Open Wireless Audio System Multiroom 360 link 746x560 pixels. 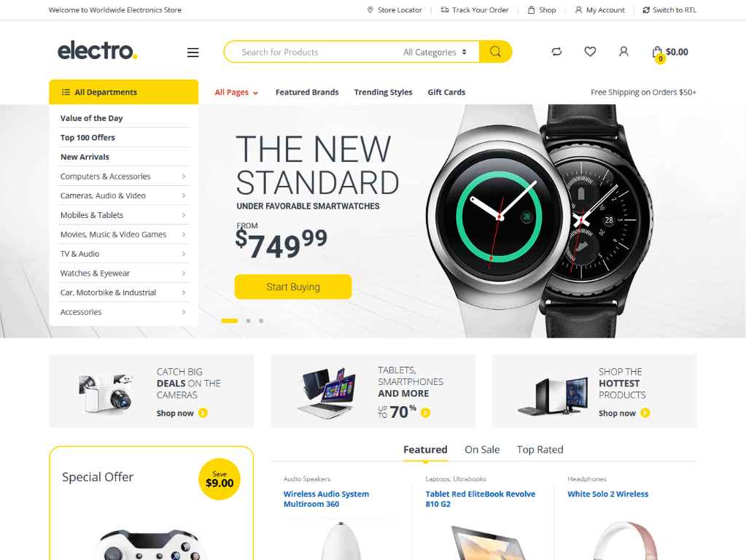[327, 499]
